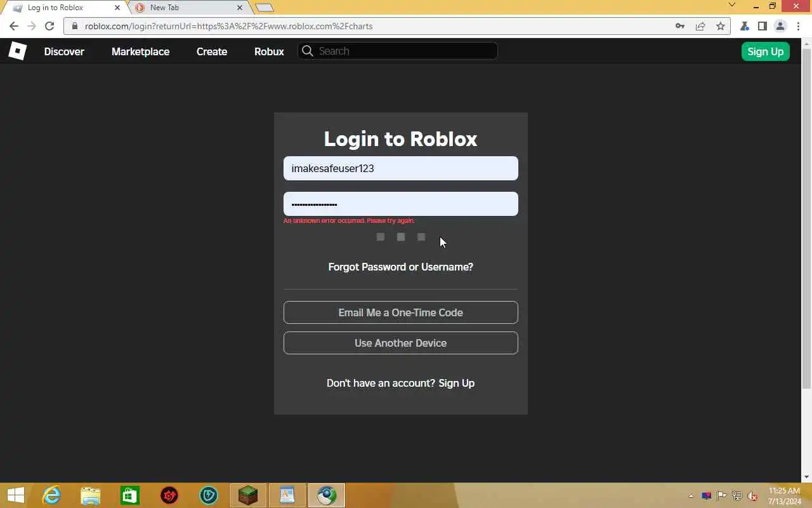812x508 pixels.
Task: Click Email Me a One-Time Code
Action: click(401, 312)
